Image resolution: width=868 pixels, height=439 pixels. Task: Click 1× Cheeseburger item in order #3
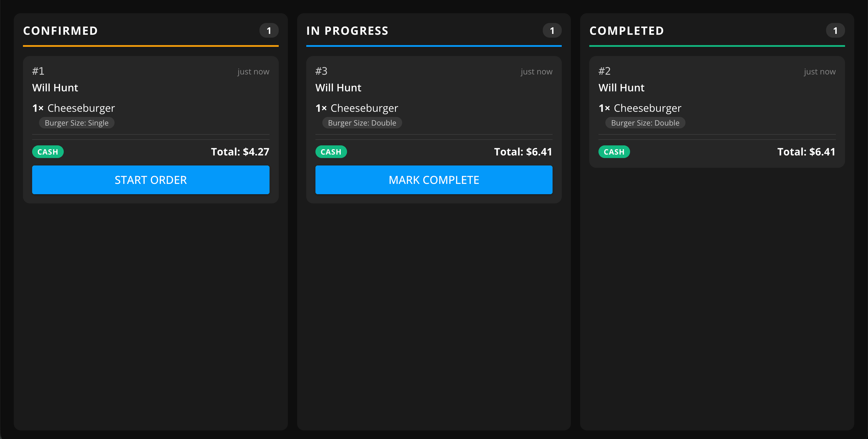tap(356, 108)
